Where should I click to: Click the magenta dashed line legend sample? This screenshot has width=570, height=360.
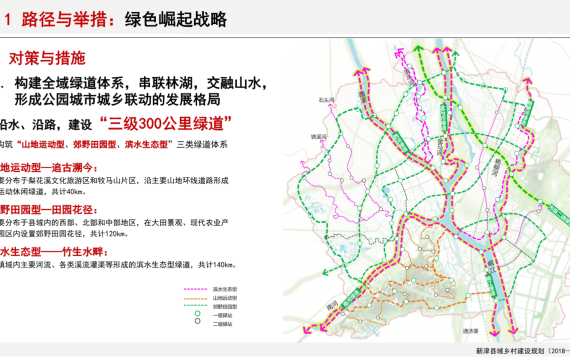[196, 289]
